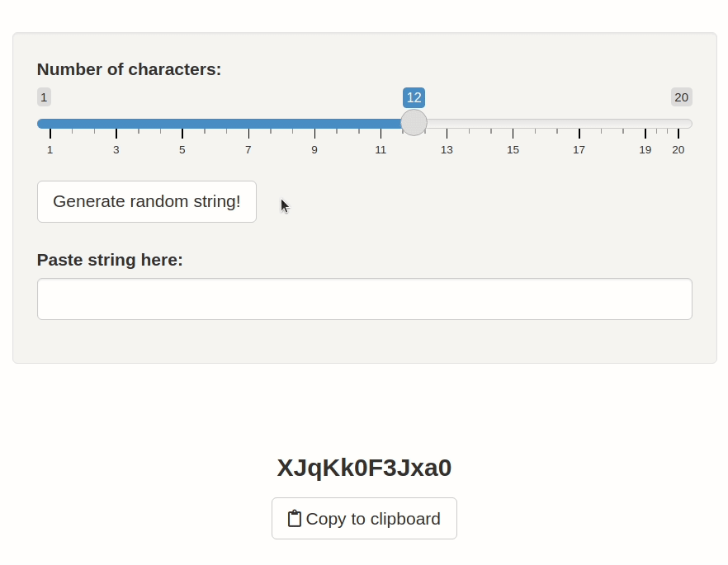Click the generated string XJqKk0F3Jxa0
The height and width of the screenshot is (565, 728).
[x=364, y=468]
